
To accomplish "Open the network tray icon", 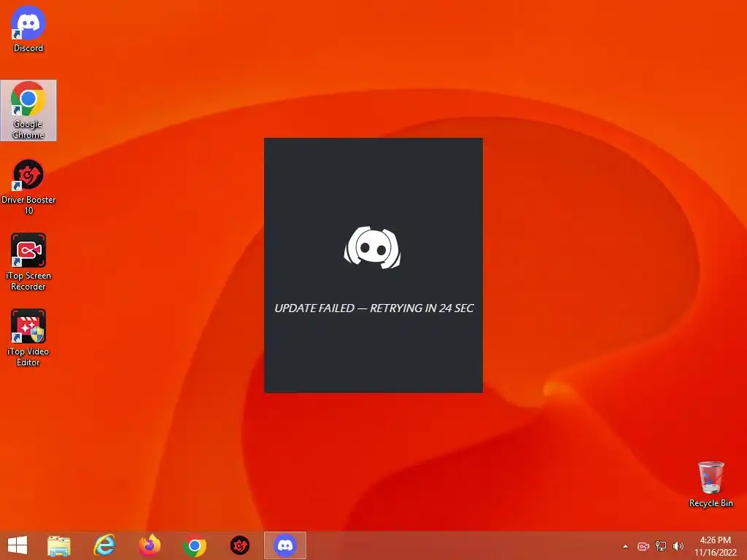I will (661, 546).
